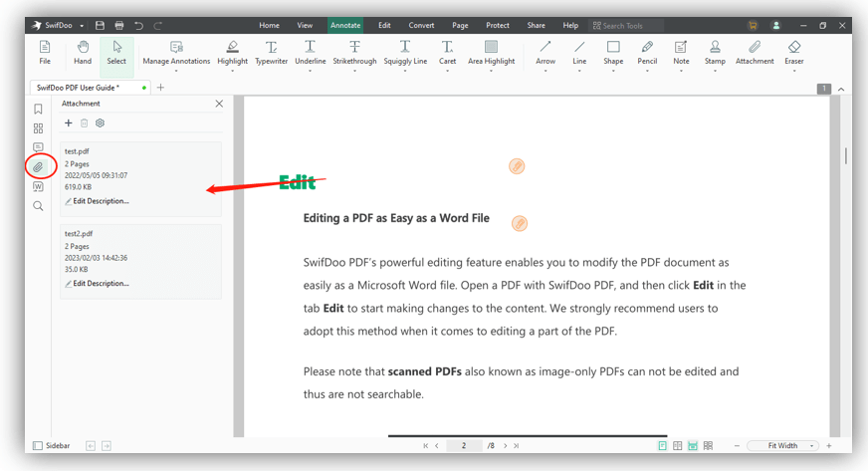Viewport: 868px width, 471px height.
Task: Open the SwifDoo app menu dropdown
Action: (82, 26)
